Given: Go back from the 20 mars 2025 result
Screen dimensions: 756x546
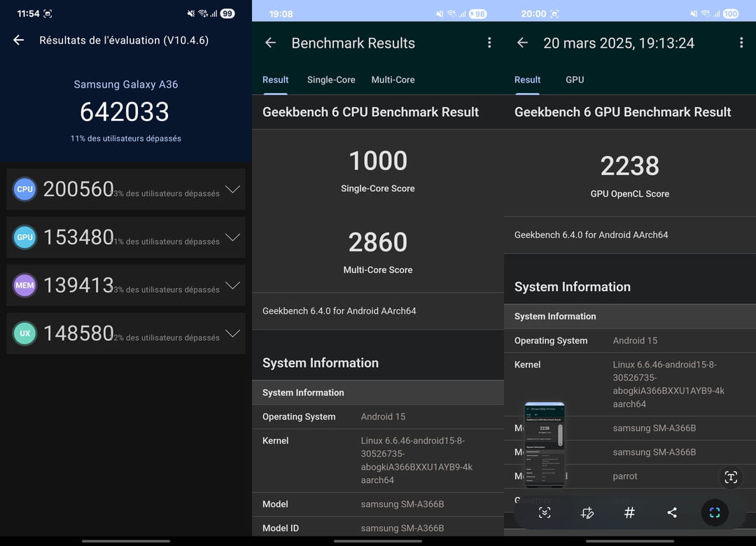Looking at the screenshot, I should click(523, 43).
